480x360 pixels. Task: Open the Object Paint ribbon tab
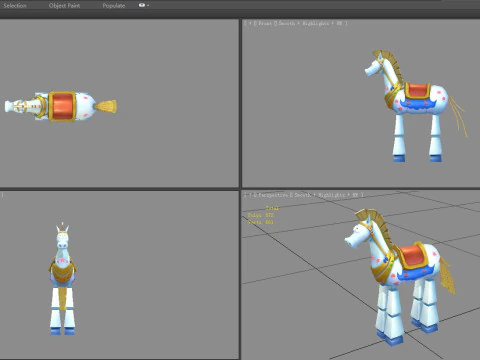[64, 5]
